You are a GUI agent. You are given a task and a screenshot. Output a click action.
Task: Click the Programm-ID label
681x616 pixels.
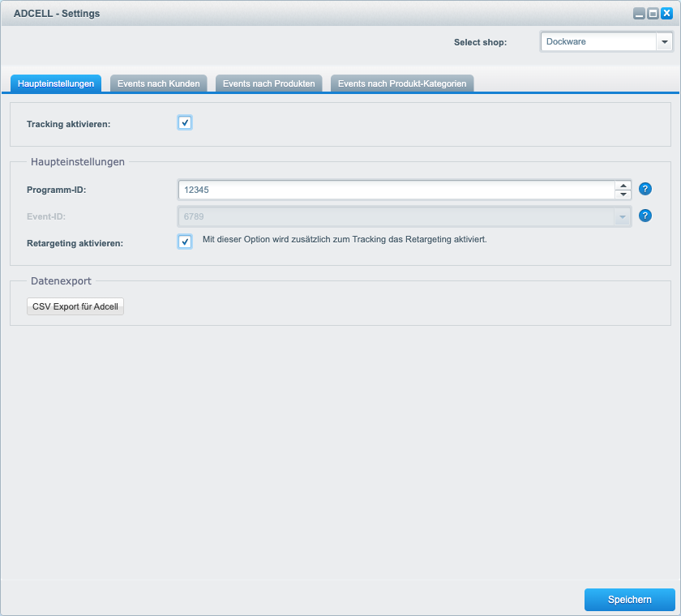57,190
